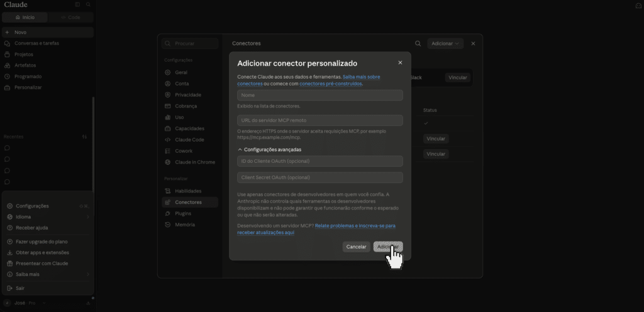Select Fazer upgrade do plano
Viewport: 644px width, 312px height.
point(48,242)
